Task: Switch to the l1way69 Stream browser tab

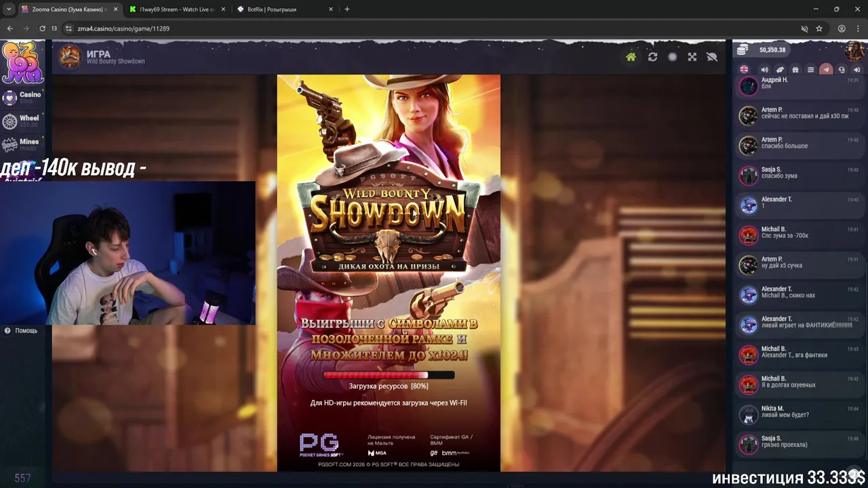Action: (x=178, y=9)
